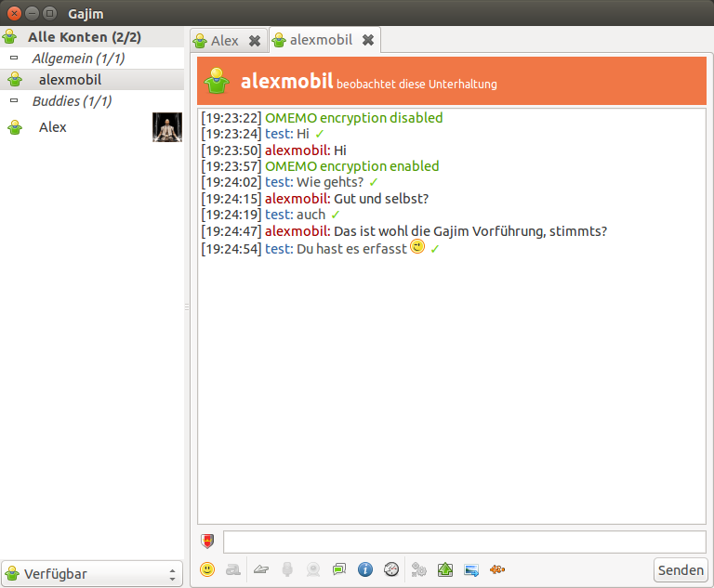Toggle OMEMO encryption shield icon
The image size is (714, 588).
coord(207,542)
